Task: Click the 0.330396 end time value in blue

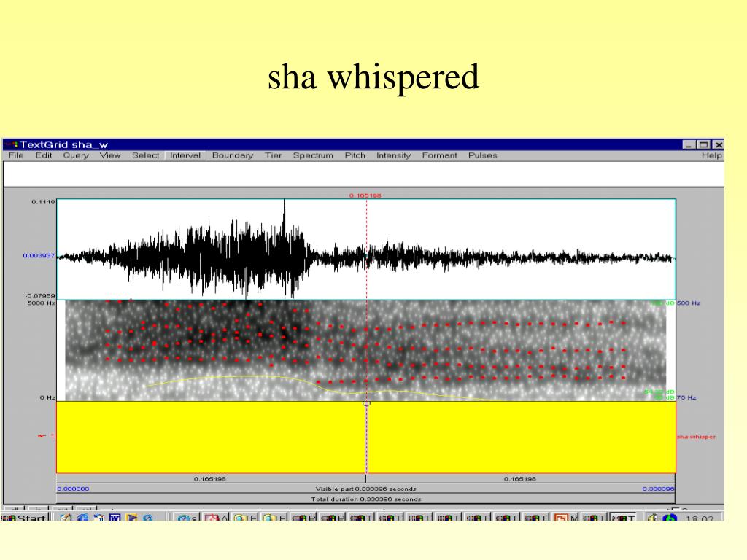Action: (x=659, y=489)
